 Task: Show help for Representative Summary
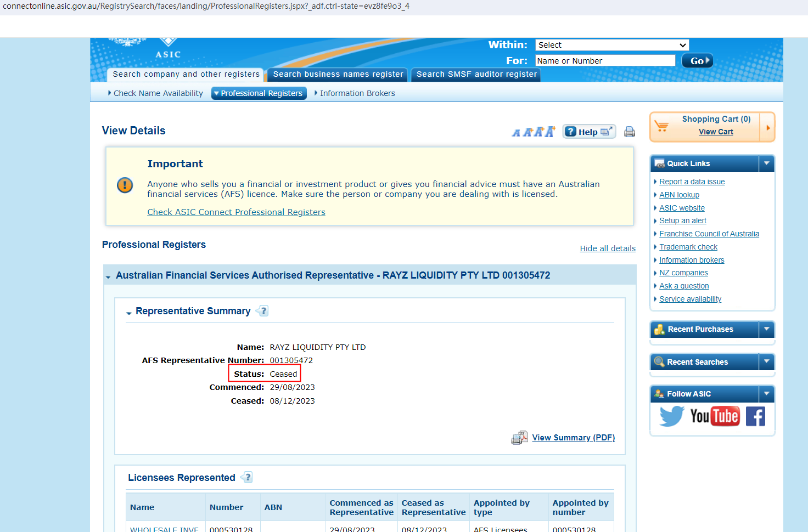tap(262, 311)
